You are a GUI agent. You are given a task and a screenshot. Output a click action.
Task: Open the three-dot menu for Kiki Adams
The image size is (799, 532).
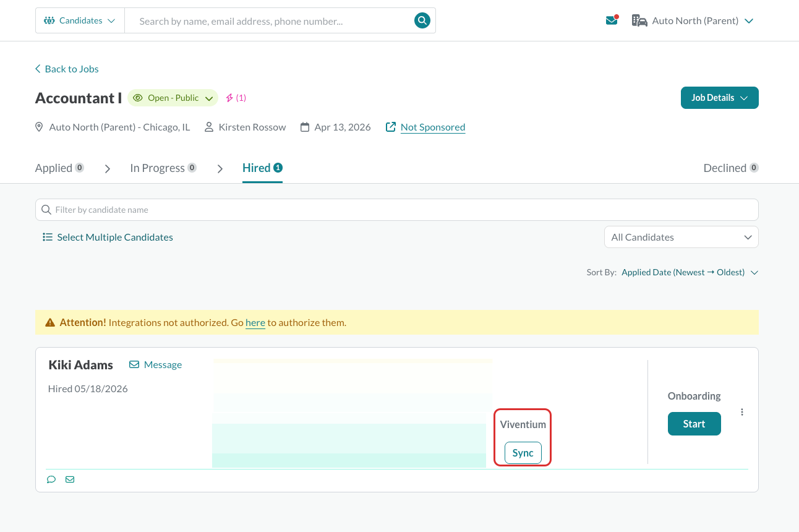[742, 412]
